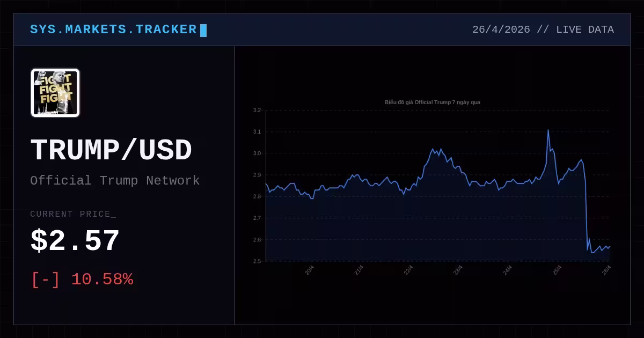
Task: Click the 20/4 date tick on x-axis
Action: point(309,270)
